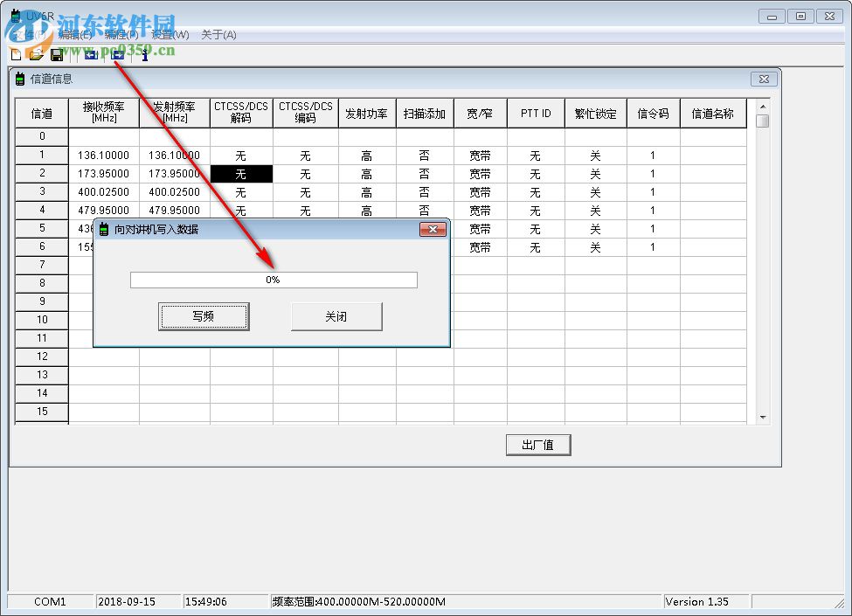This screenshot has height=616, width=852.
Task: Click the 繁忙锁定 column header
Action: pyautogui.click(x=596, y=113)
